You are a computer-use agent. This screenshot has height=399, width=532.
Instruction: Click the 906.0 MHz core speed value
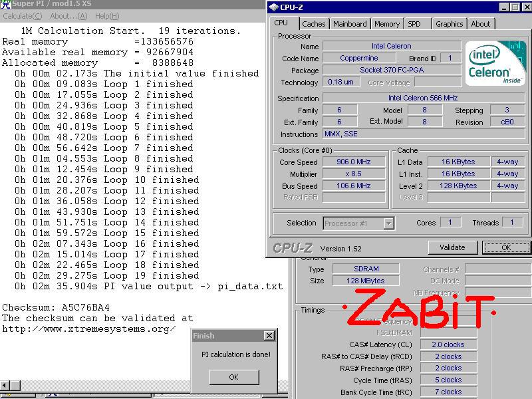pyautogui.click(x=354, y=162)
